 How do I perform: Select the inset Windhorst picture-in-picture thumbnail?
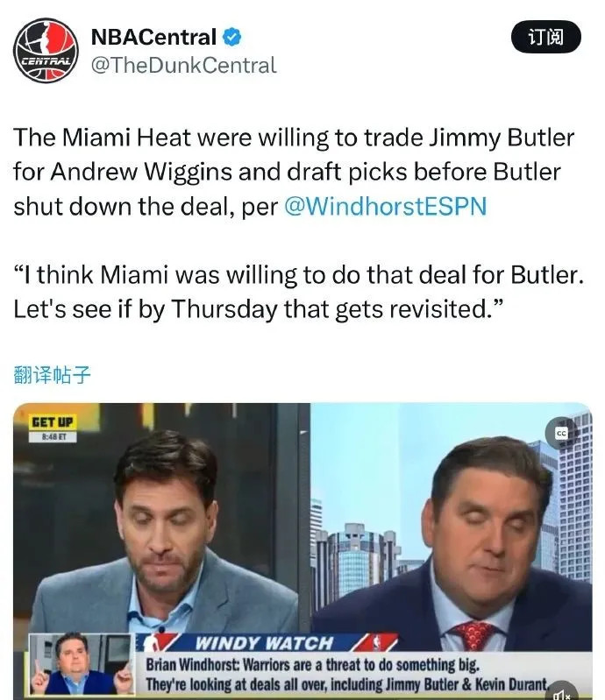[x=82, y=664]
